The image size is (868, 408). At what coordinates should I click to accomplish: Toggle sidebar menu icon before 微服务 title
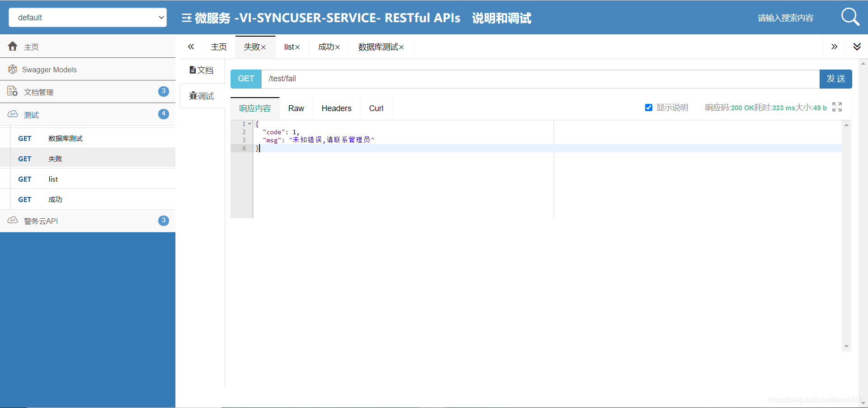[x=186, y=18]
